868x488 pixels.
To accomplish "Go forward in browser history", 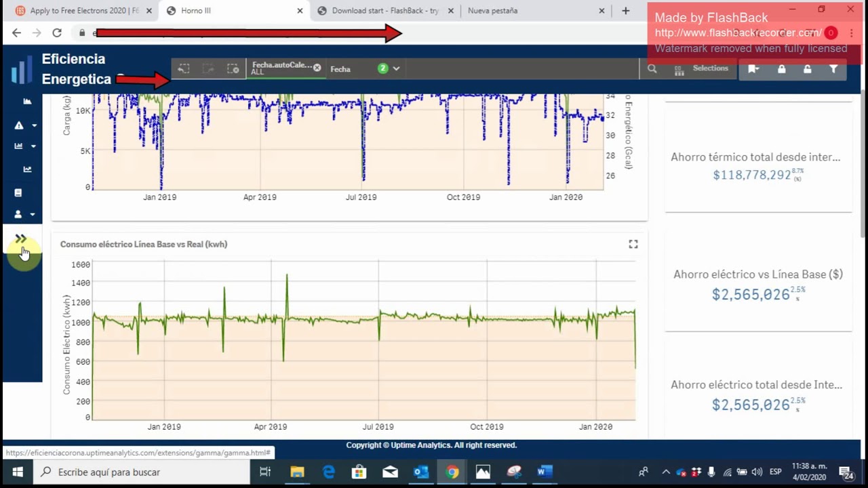I will pyautogui.click(x=37, y=33).
